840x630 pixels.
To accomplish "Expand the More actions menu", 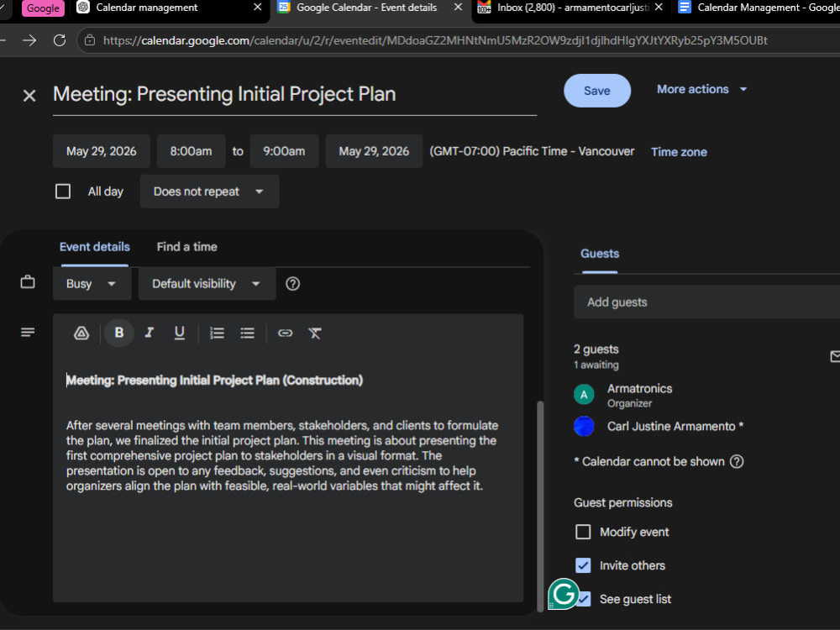I will pyautogui.click(x=702, y=90).
